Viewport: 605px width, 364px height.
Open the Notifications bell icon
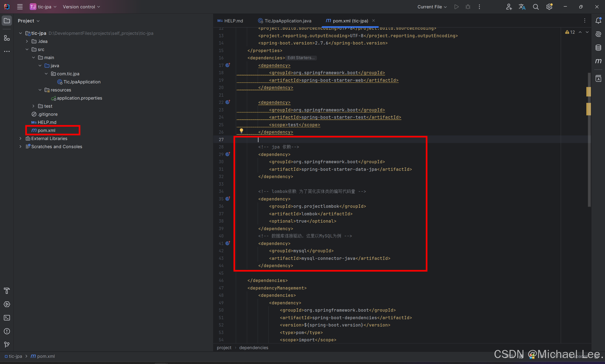pyautogui.click(x=598, y=21)
